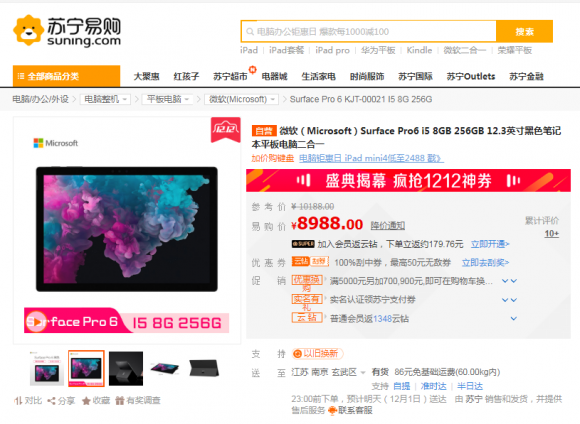The image size is (580, 424).
Task: Click the 云钻 coupon tag
Action: 300,262
